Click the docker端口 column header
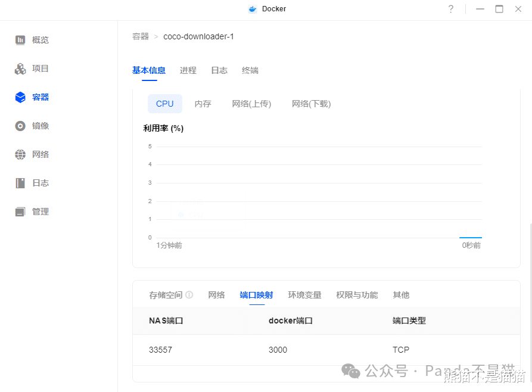532x392 pixels. point(291,321)
